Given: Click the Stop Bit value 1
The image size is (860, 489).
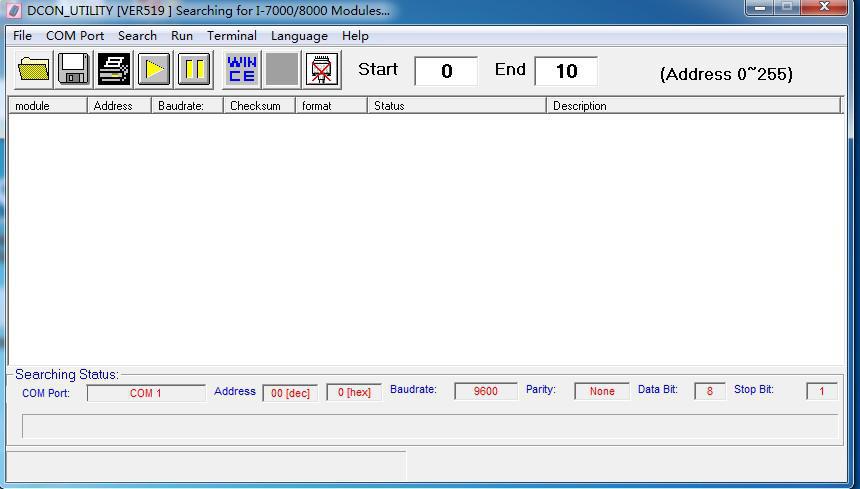Looking at the screenshot, I should click(x=822, y=391).
